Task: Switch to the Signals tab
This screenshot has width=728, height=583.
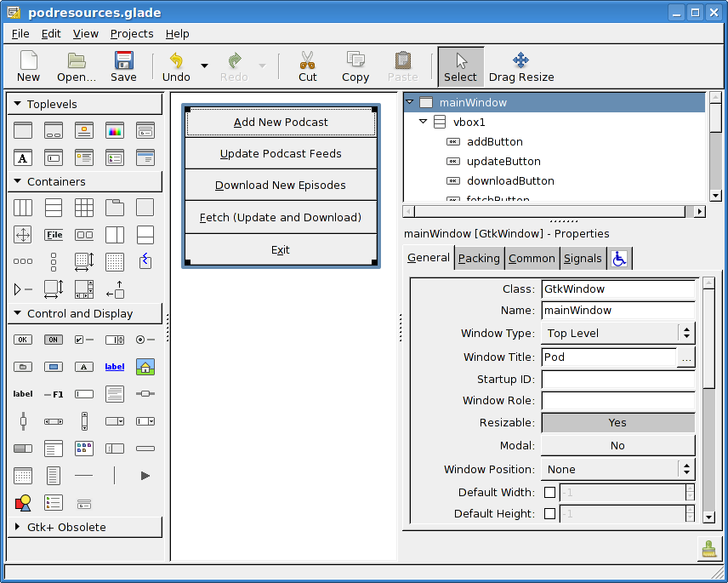Action: [x=583, y=258]
